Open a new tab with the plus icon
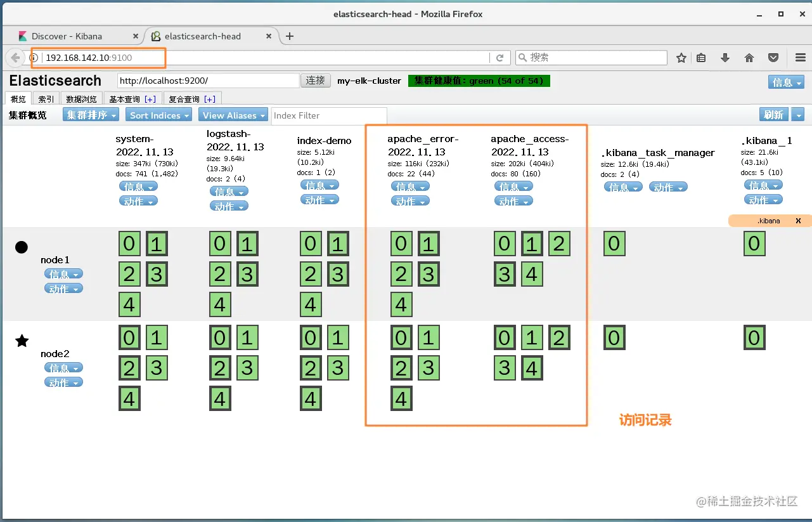The image size is (812, 522). [x=290, y=36]
